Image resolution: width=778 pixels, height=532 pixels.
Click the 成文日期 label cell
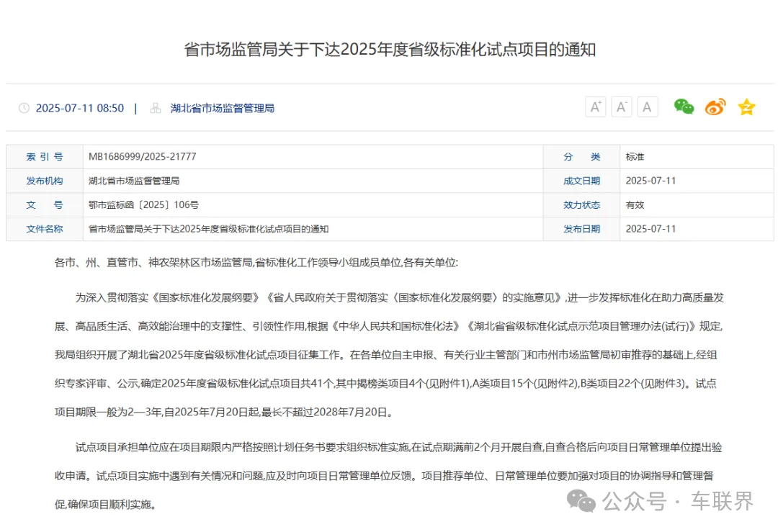581,181
